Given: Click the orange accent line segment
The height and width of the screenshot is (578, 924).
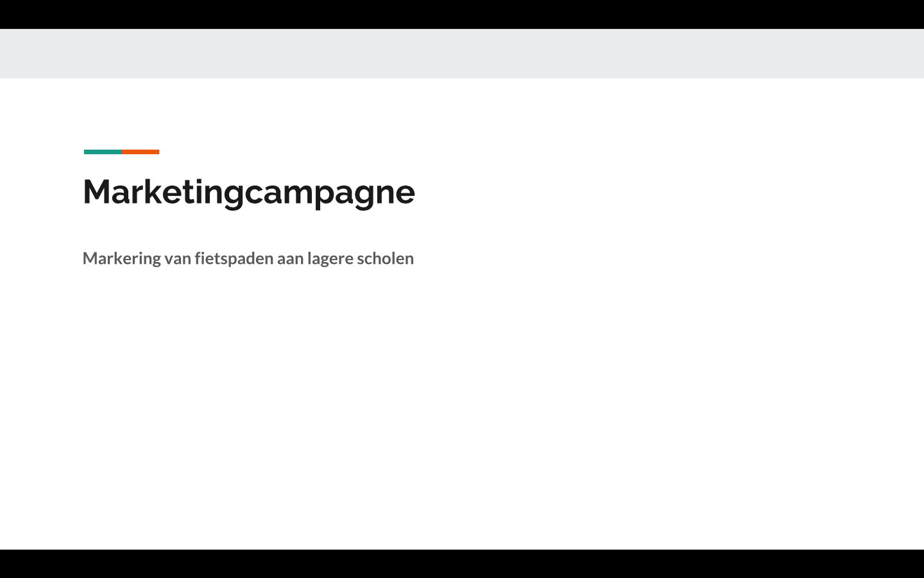Looking at the screenshot, I should [141, 152].
